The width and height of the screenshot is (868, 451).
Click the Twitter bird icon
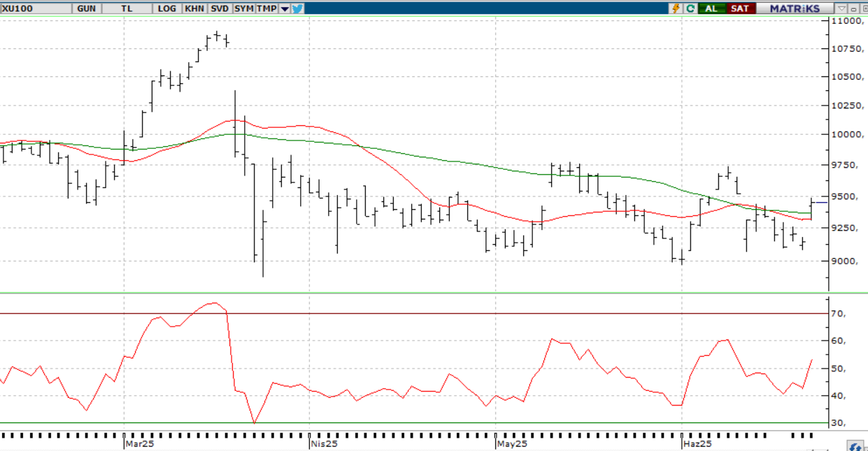pyautogui.click(x=297, y=8)
